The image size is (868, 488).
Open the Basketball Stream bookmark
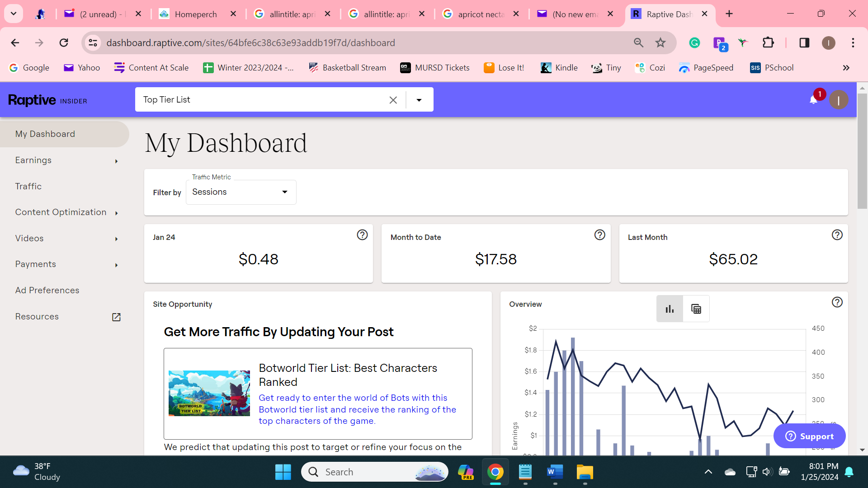[347, 68]
